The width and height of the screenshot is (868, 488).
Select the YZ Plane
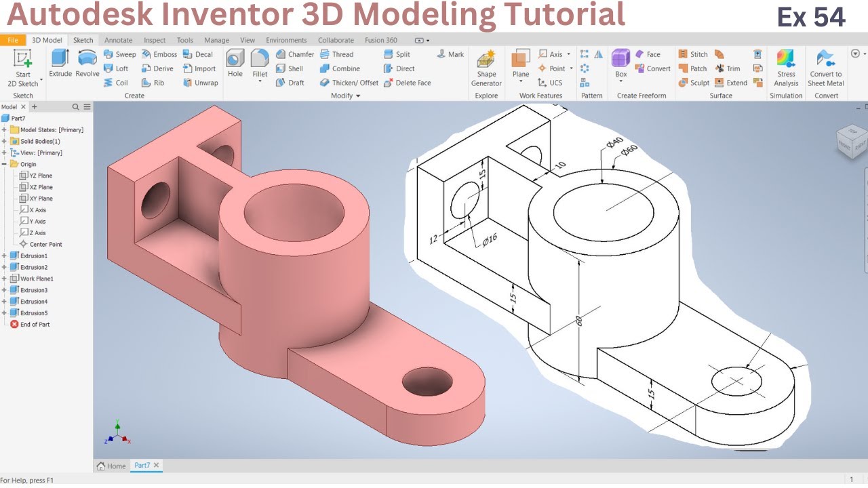click(x=36, y=176)
